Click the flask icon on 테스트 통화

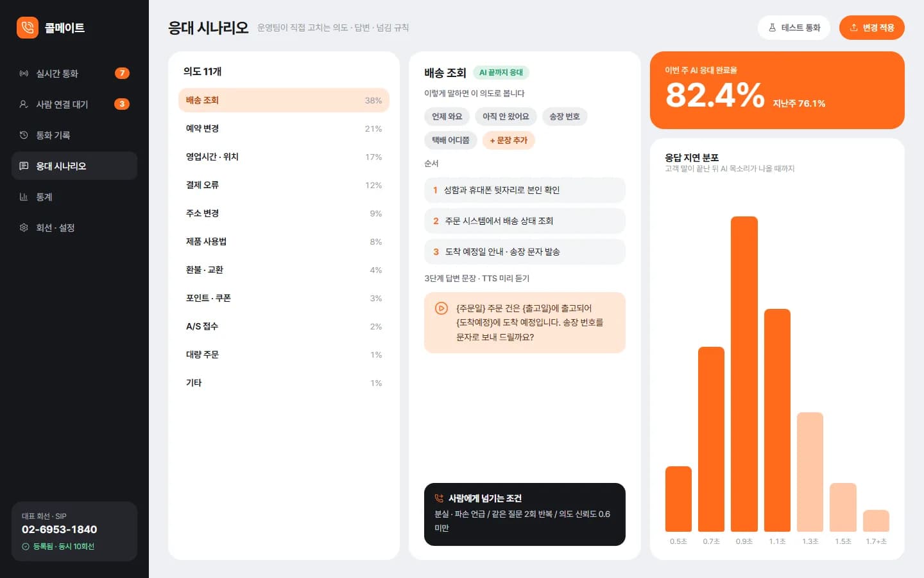[x=772, y=28]
